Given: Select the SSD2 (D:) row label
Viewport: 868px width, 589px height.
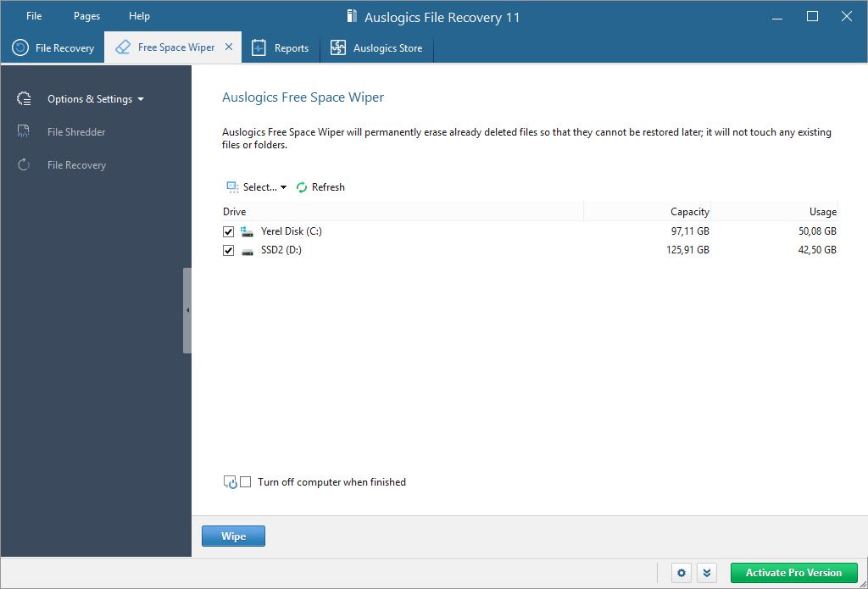Looking at the screenshot, I should click(281, 250).
